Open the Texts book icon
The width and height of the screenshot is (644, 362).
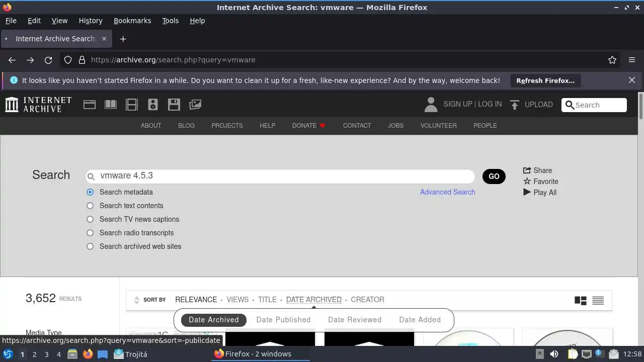pos(111,105)
